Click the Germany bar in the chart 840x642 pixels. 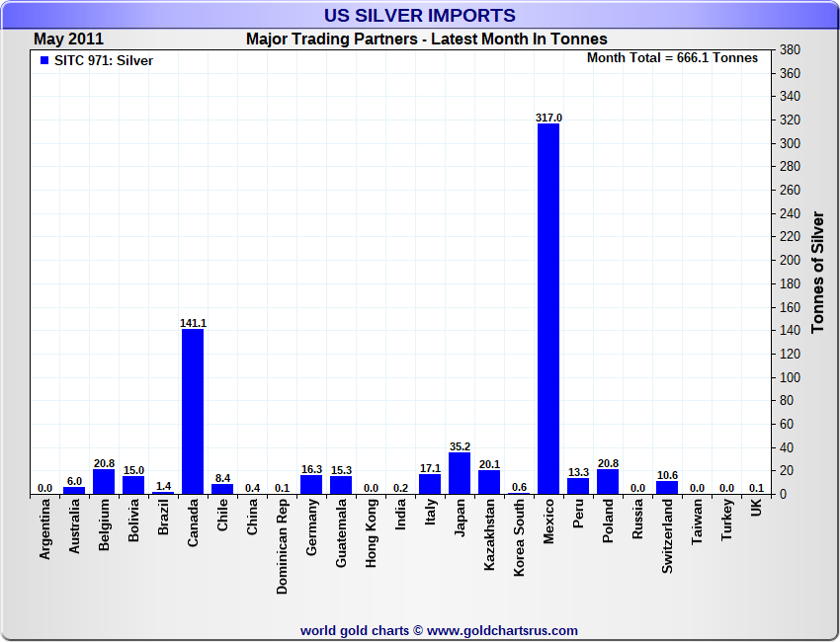coord(311,484)
